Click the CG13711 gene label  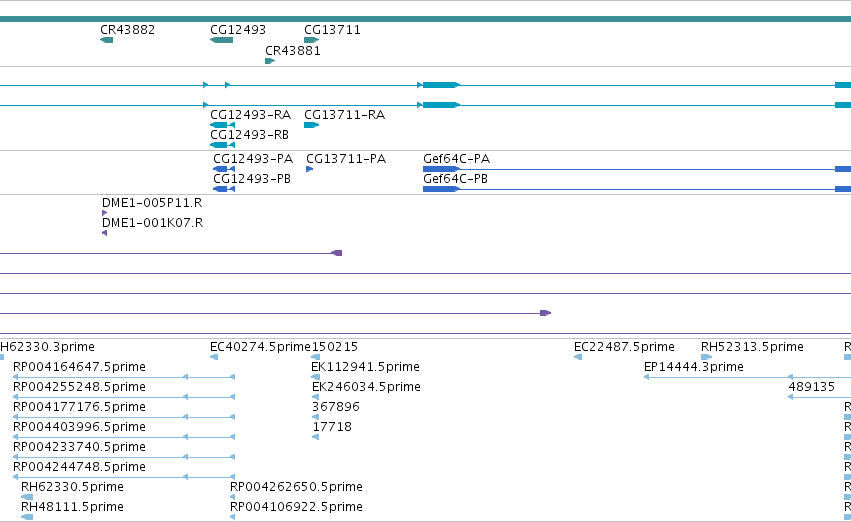[x=332, y=30]
